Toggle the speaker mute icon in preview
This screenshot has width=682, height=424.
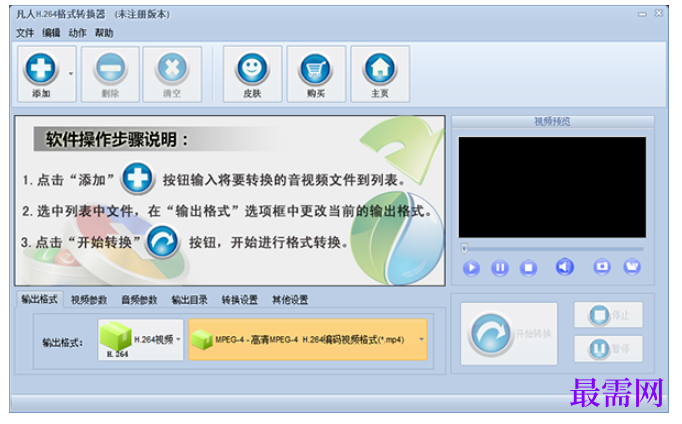click(565, 267)
